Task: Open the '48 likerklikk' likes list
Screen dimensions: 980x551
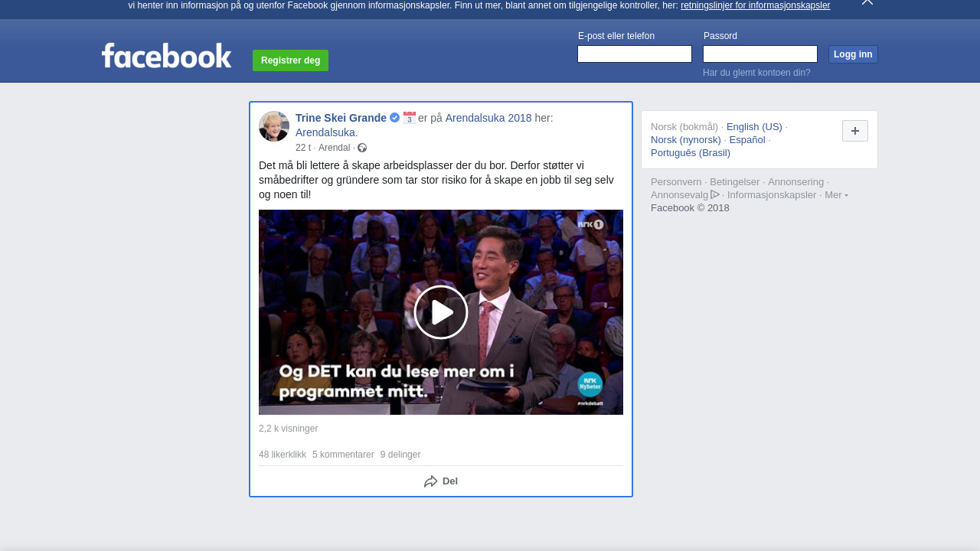Action: (283, 455)
